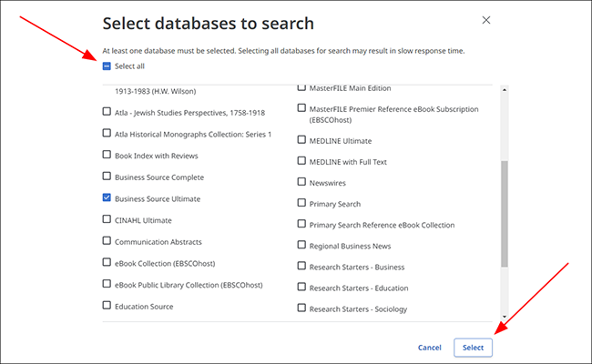Check Education Source database
Viewport: 592px width, 364px height.
coord(107,305)
